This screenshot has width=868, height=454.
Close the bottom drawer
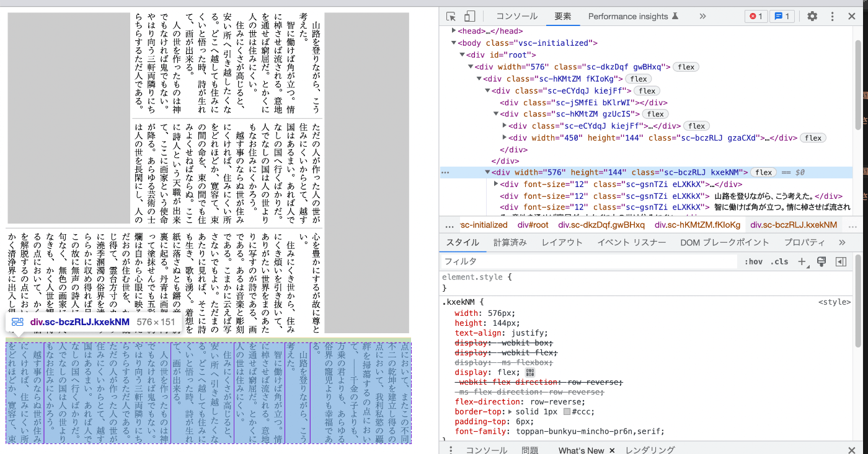852,450
